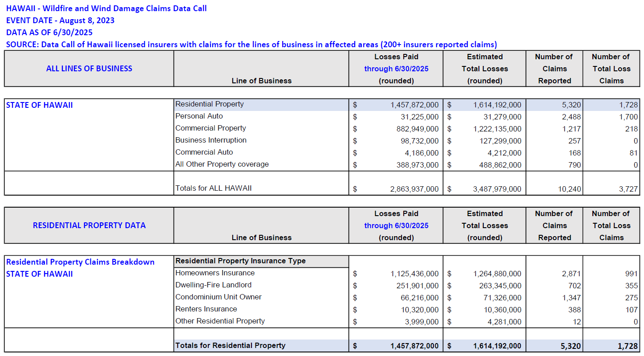Click 'Residential Property Claims Breakdown' label
Image resolution: width=644 pixels, height=356 pixels.
click(x=81, y=262)
